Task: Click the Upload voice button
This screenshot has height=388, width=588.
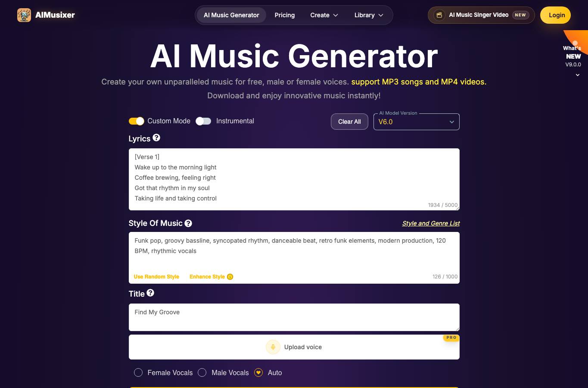Action: (294, 347)
